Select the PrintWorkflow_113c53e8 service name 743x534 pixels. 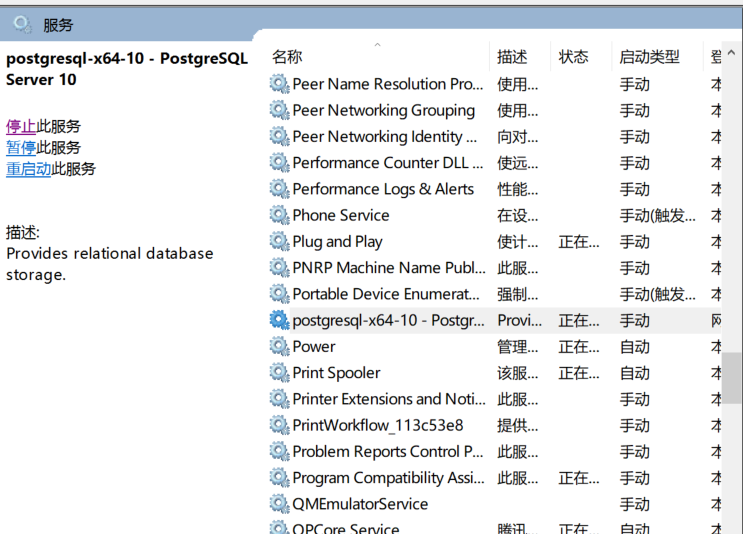378,425
